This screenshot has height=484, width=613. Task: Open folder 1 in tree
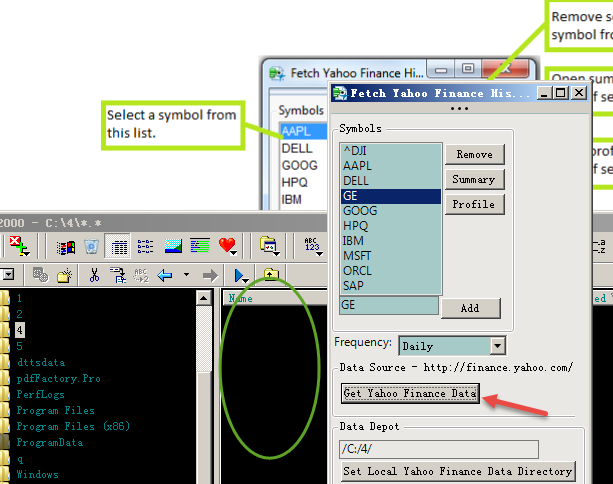tap(19, 298)
